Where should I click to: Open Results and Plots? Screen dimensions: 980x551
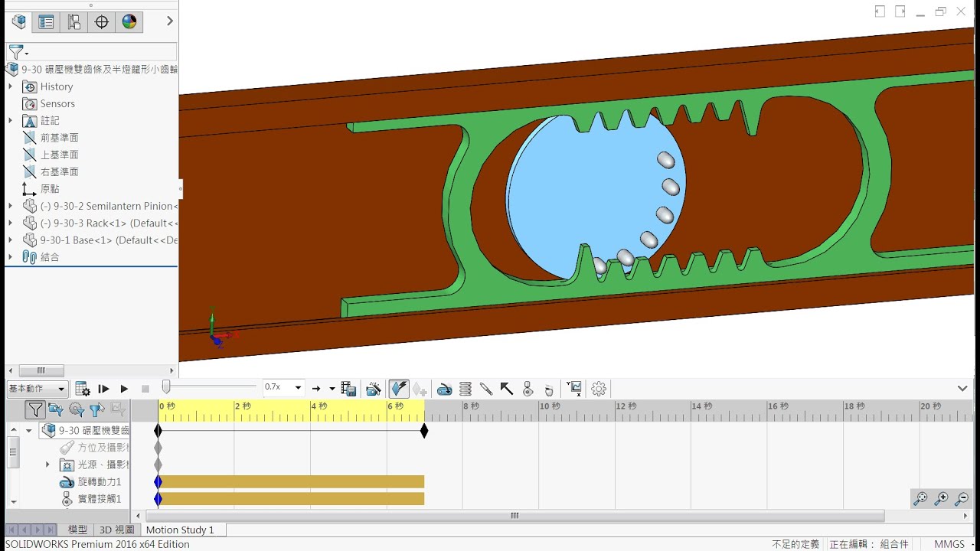click(x=576, y=389)
